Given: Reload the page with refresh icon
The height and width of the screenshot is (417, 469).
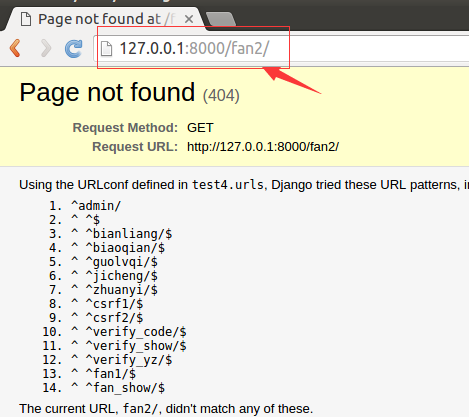Looking at the screenshot, I should click(x=74, y=49).
